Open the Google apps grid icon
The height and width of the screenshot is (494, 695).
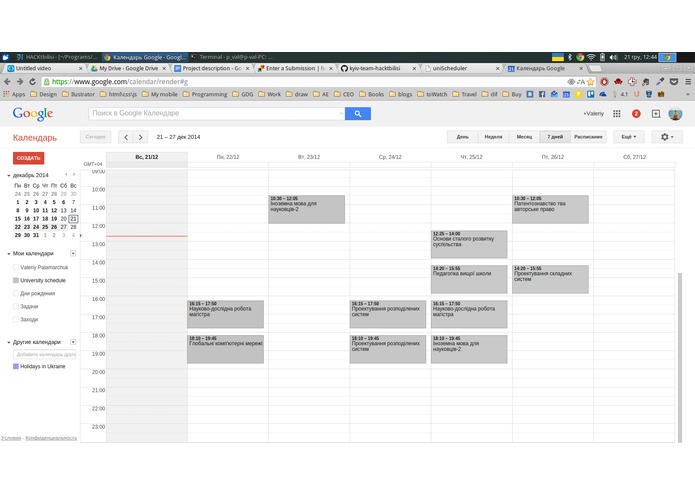tap(617, 114)
